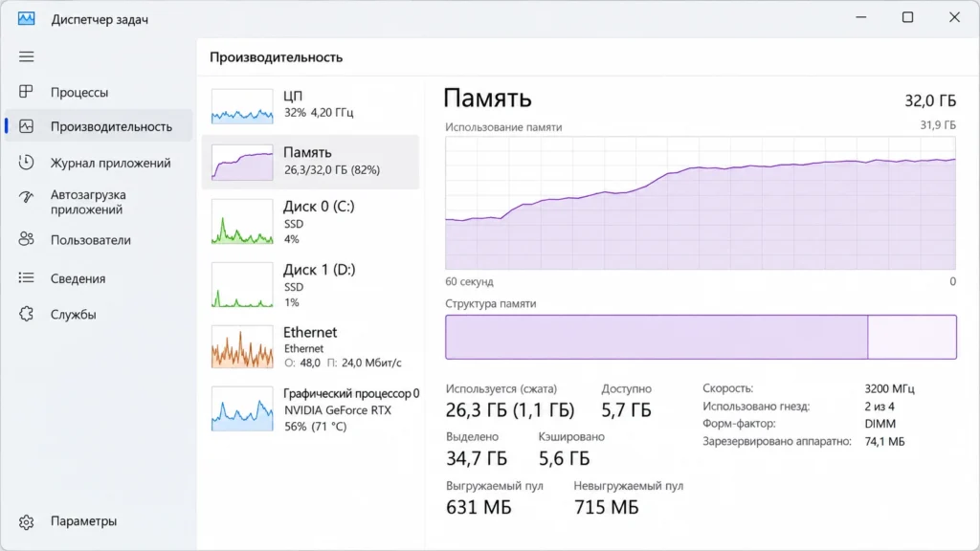The height and width of the screenshot is (551, 980).
Task: Maximize the Диспетчер задач window
Action: 907,17
